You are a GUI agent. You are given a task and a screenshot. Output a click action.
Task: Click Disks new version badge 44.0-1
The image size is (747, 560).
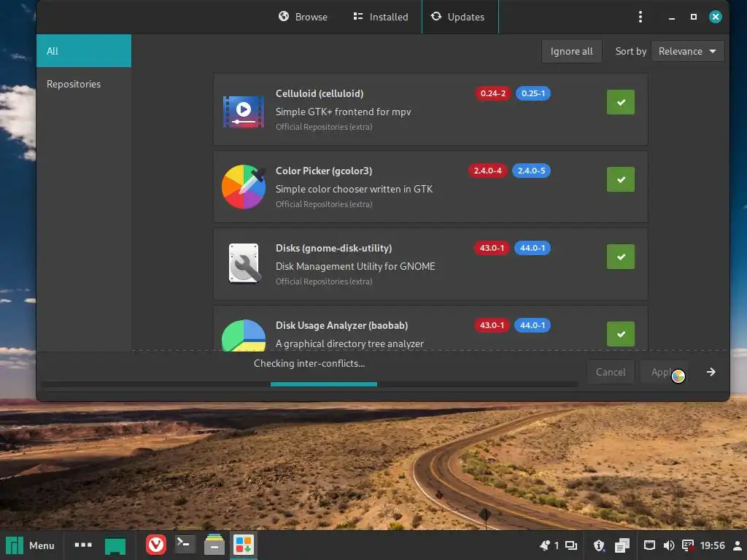532,248
